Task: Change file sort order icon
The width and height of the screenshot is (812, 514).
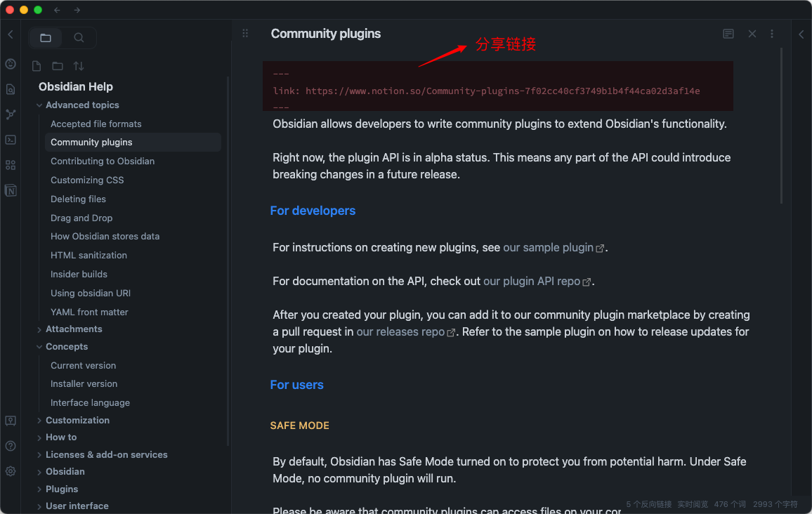Action: (79, 66)
